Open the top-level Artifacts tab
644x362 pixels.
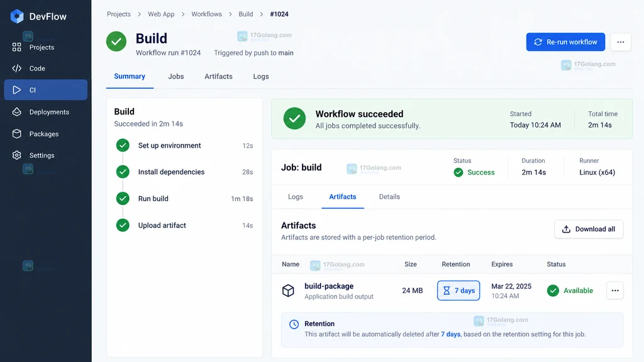click(x=218, y=76)
